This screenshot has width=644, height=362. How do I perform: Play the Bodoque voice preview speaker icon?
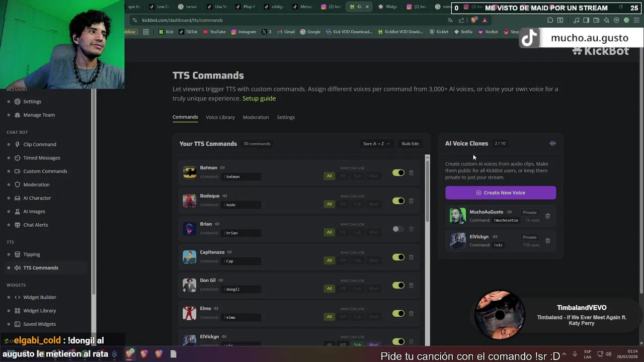coord(225,196)
